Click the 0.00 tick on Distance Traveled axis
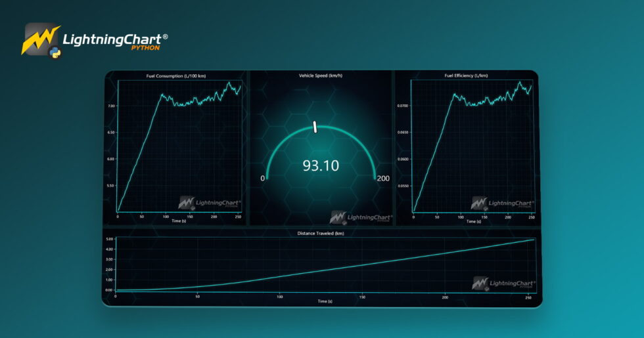Viewport: 644px width, 338px height. [109, 290]
